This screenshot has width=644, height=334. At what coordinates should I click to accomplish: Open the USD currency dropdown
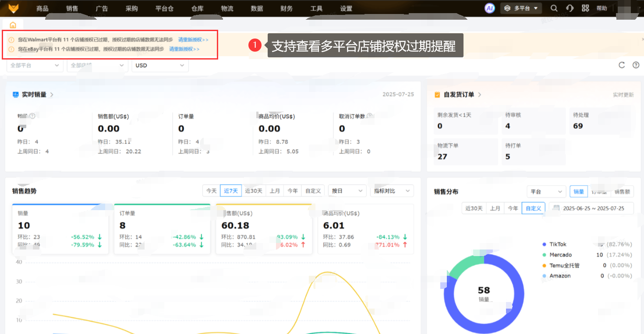(160, 65)
